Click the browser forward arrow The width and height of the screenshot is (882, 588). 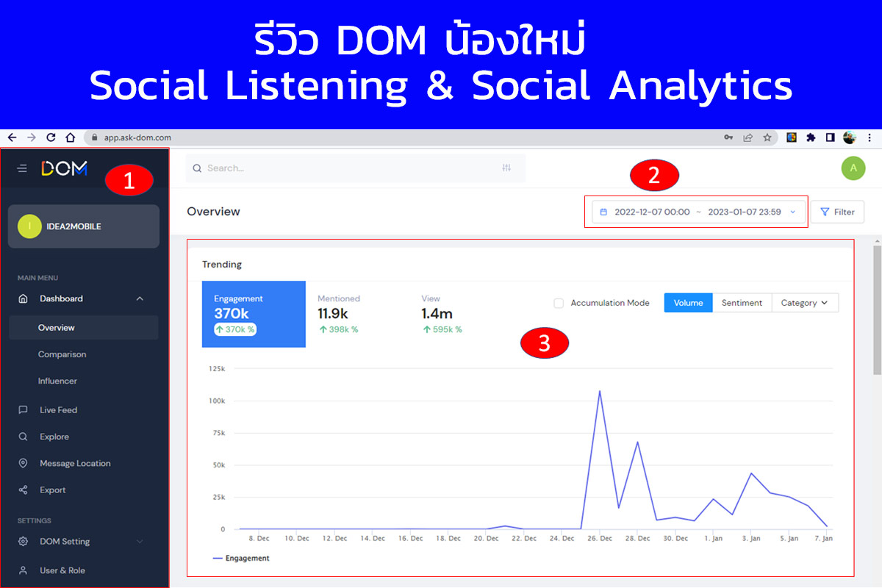click(x=32, y=137)
